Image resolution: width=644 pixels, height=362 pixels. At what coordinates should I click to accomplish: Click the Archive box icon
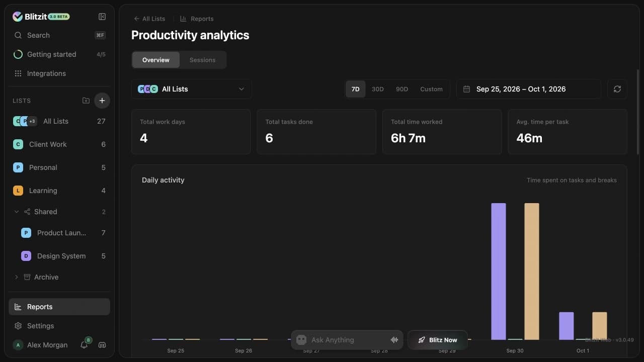pos(27,277)
